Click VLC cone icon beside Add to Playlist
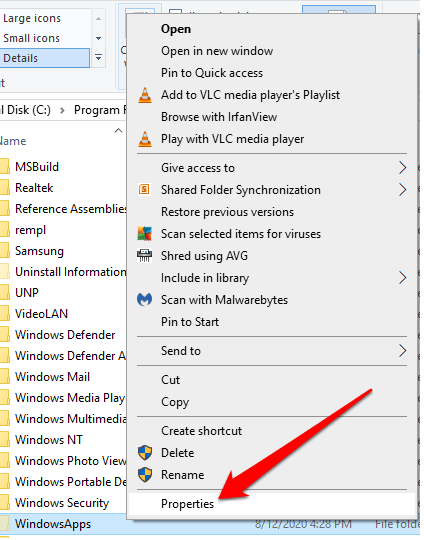Screen dimensions: 424x540 click(x=145, y=95)
